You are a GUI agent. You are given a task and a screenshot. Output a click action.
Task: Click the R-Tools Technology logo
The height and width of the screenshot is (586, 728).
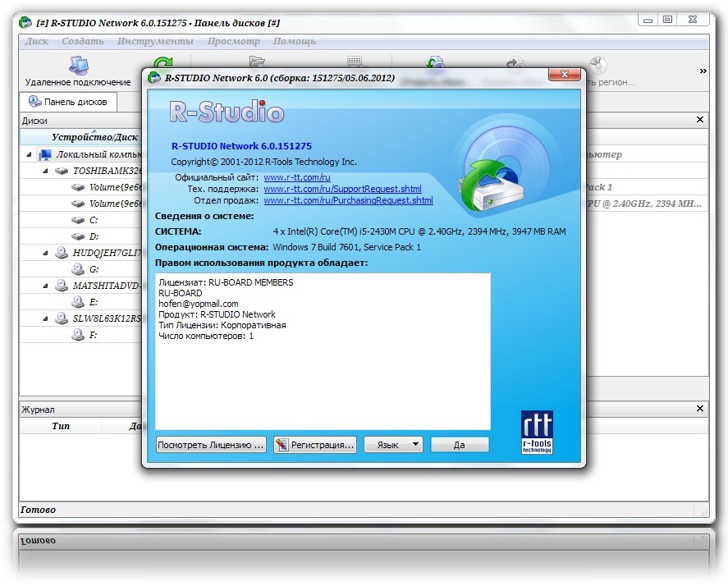coord(537,432)
